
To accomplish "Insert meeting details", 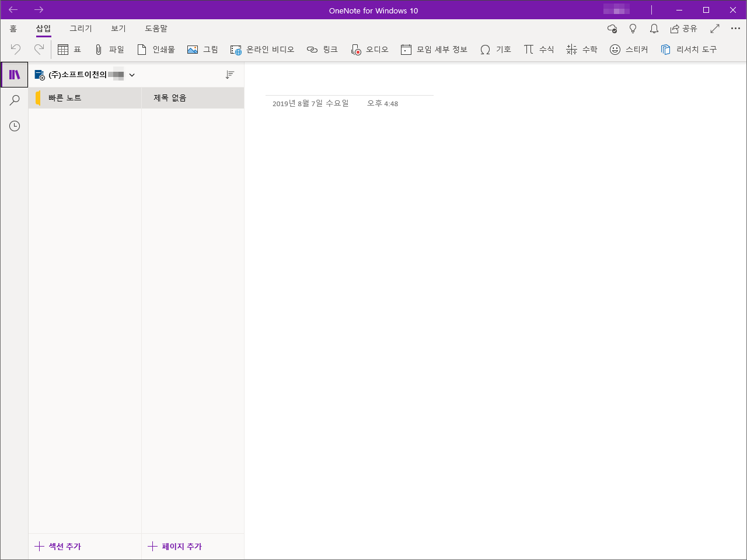I will pos(434,49).
